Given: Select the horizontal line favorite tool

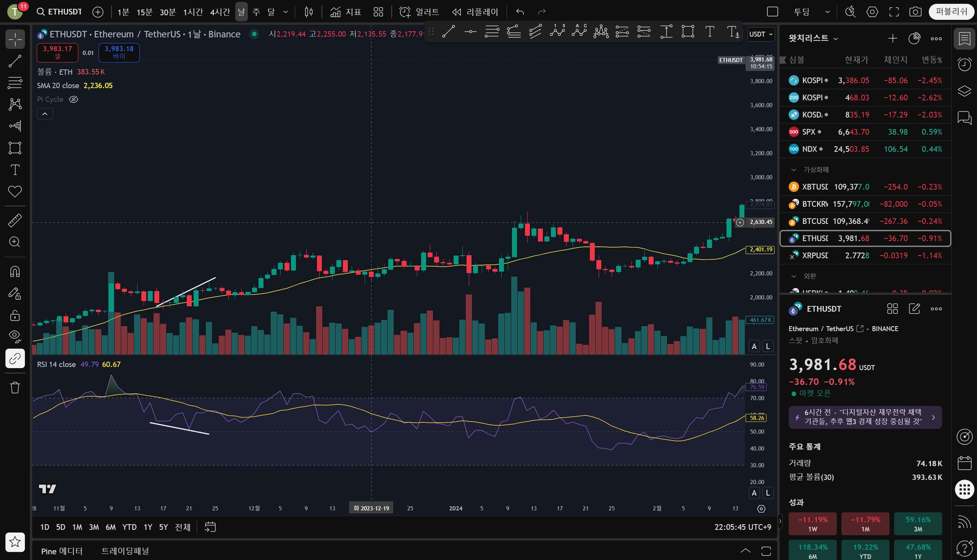Looking at the screenshot, I should [470, 32].
